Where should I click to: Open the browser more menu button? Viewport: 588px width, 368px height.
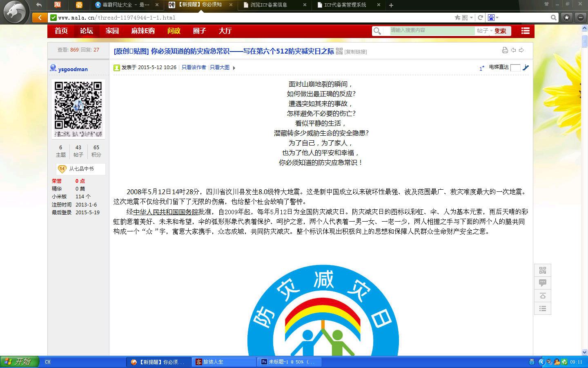580,18
